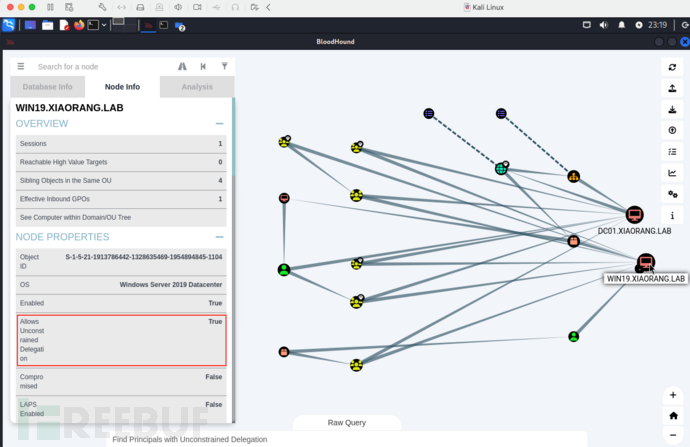Collapse the NODE PROPERTIES section
The height and width of the screenshot is (447, 690).
coord(219,237)
